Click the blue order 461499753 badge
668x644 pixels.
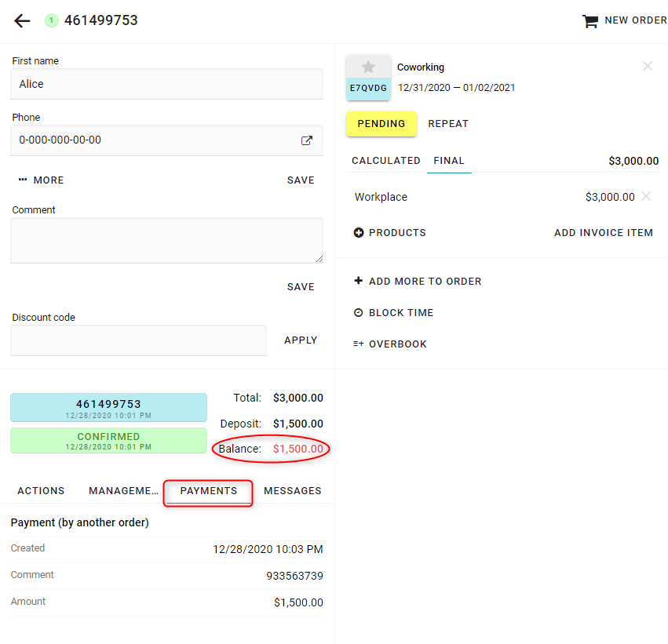point(108,407)
